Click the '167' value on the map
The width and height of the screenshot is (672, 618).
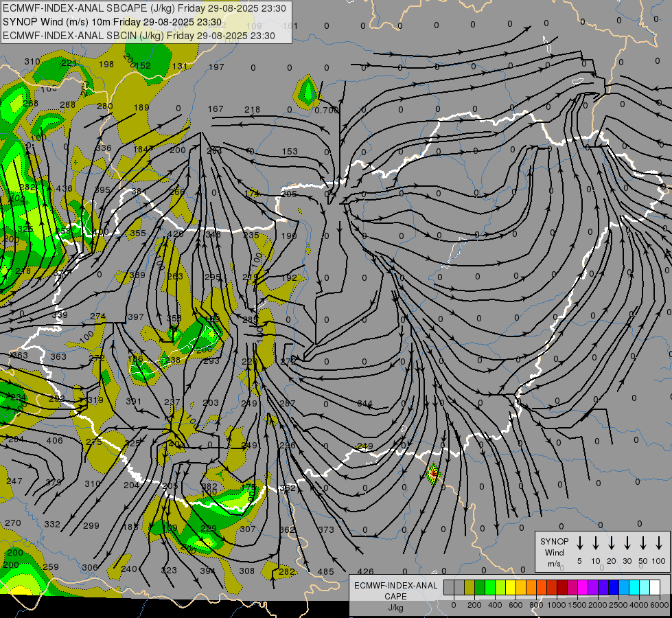coord(216,109)
